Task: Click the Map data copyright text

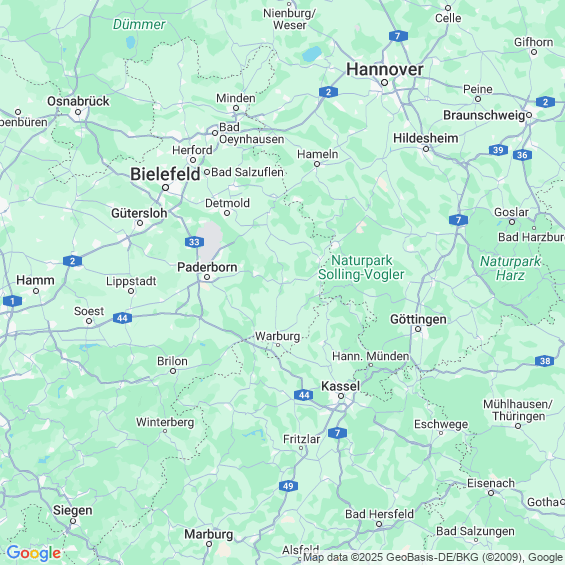Action: point(433,557)
